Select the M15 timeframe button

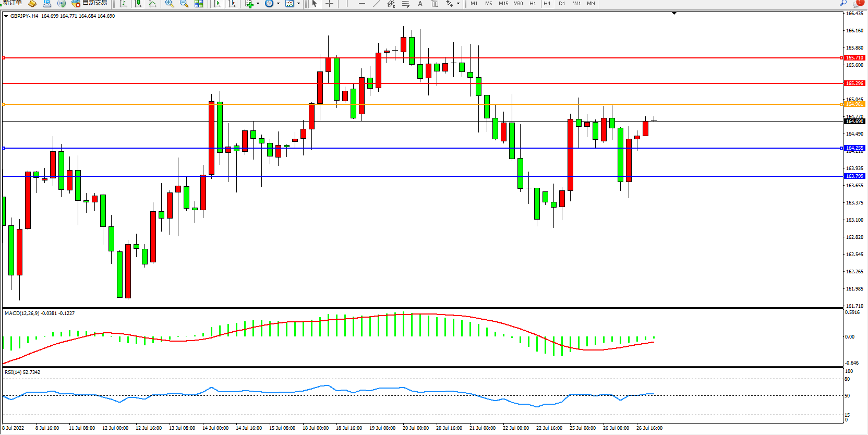tap(503, 4)
